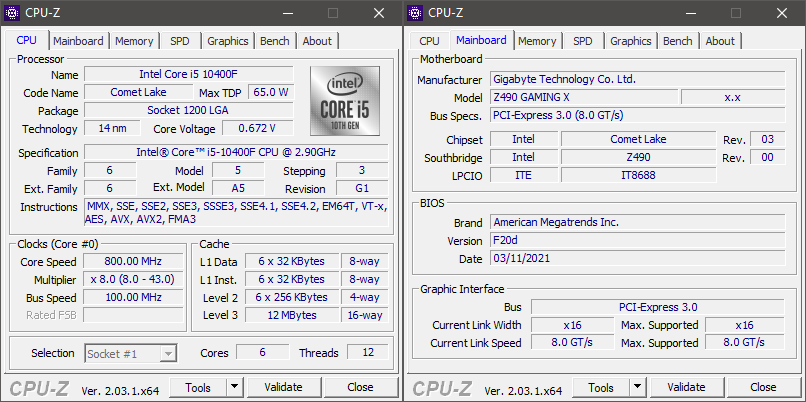Image resolution: width=806 pixels, height=402 pixels.
Task: Click Threads value '12'
Action: click(x=368, y=352)
